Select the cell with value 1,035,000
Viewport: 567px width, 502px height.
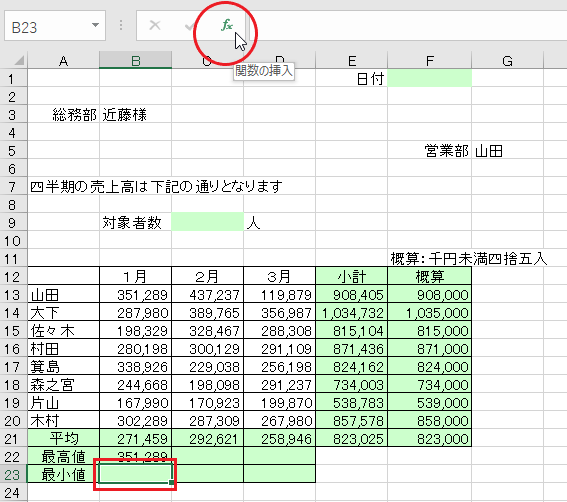(430, 312)
